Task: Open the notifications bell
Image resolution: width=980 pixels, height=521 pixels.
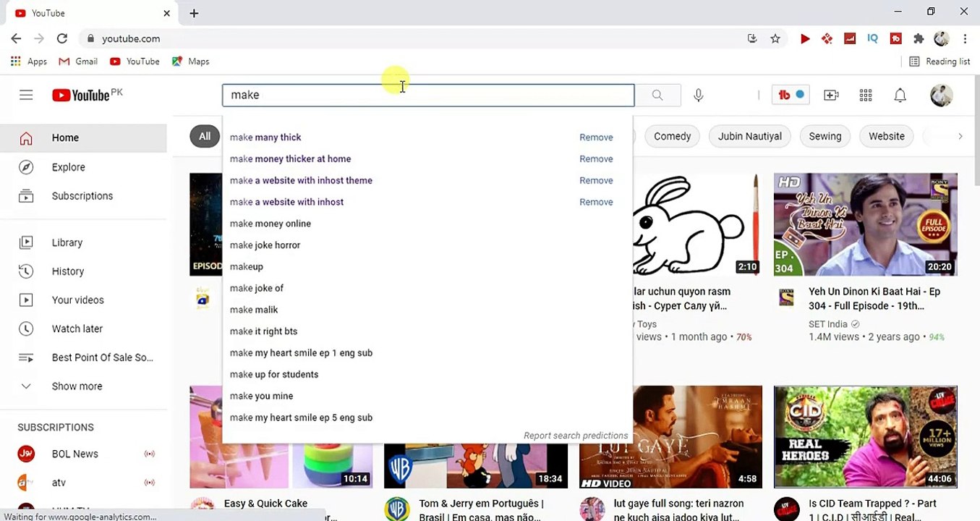Action: coord(900,95)
